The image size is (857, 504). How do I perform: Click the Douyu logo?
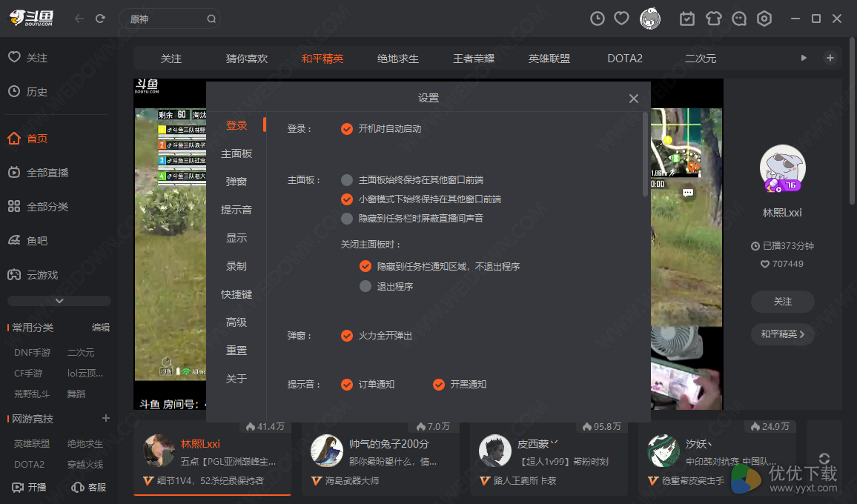click(32, 19)
